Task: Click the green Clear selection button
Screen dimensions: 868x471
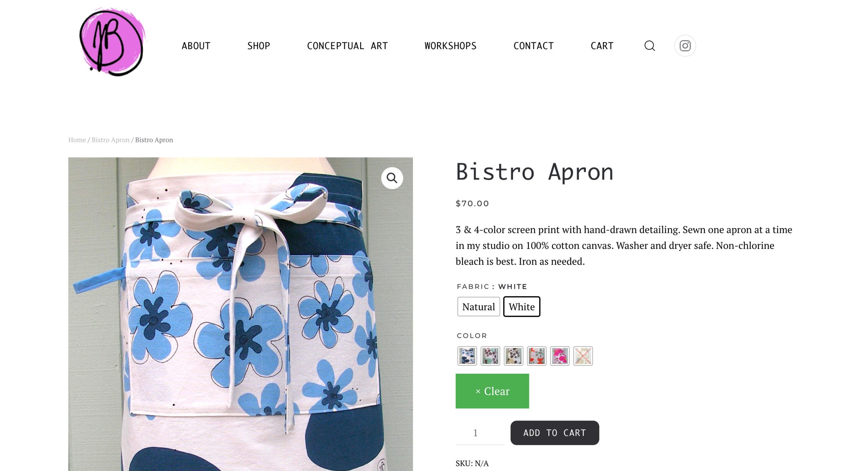Action: click(x=492, y=391)
